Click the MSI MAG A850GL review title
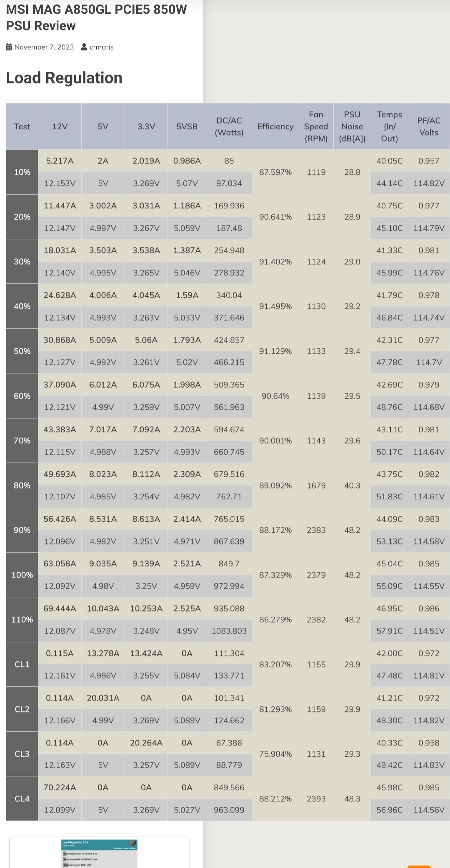Viewport: 450px width, 868px height. click(96, 18)
